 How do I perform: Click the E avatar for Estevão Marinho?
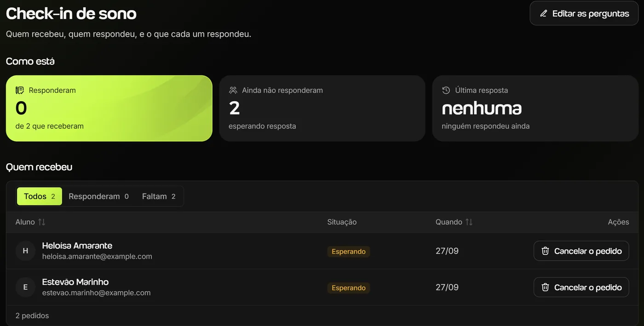(25, 287)
